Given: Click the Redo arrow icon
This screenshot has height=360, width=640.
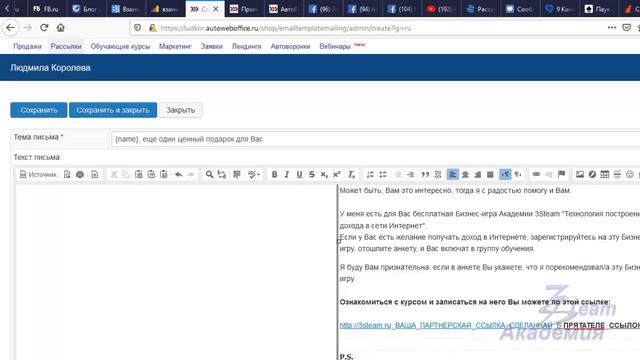Looking at the screenshot, I should [x=191, y=175].
